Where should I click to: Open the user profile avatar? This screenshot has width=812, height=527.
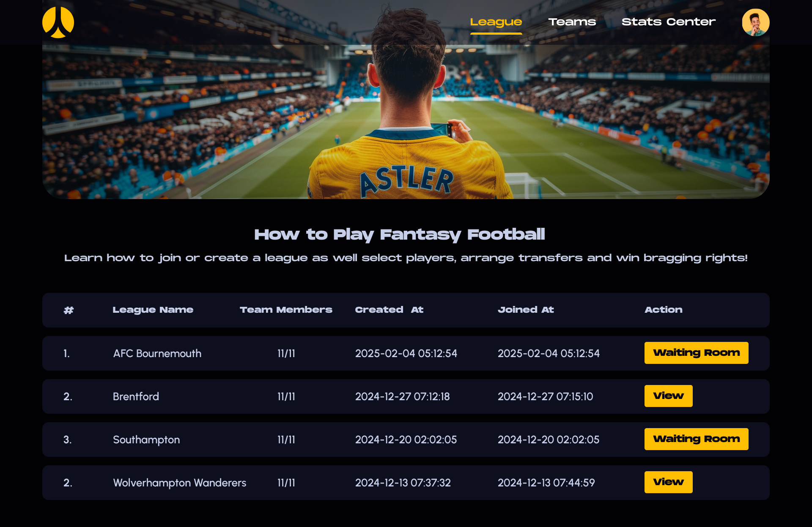755,22
